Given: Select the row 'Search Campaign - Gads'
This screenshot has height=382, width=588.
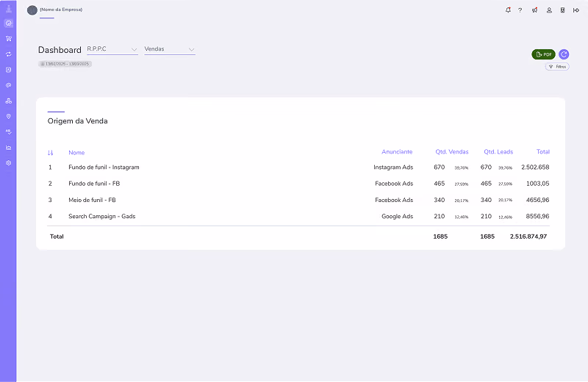Looking at the screenshot, I should [298, 216].
